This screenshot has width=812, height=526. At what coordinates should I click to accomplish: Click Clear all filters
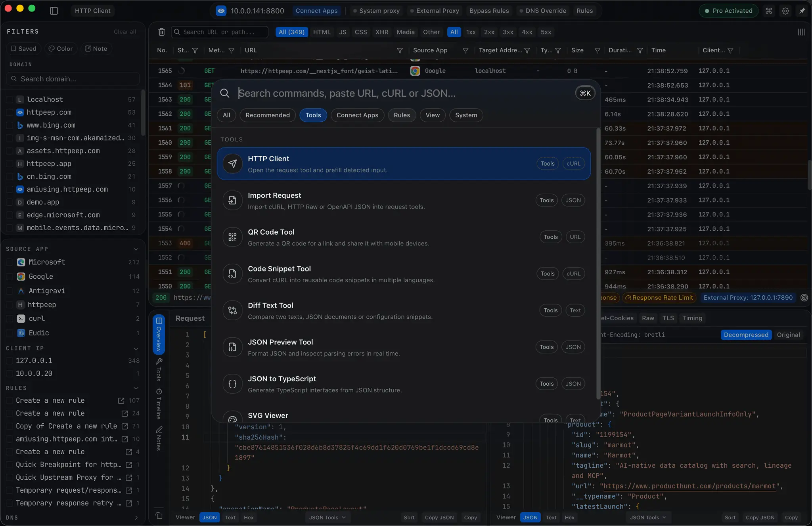tap(124, 32)
